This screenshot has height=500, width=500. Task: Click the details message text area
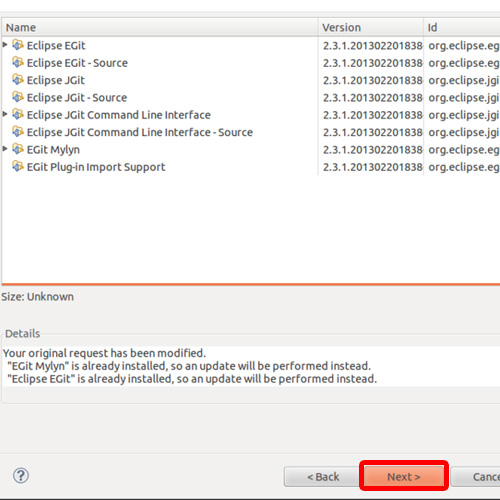pyautogui.click(x=251, y=366)
